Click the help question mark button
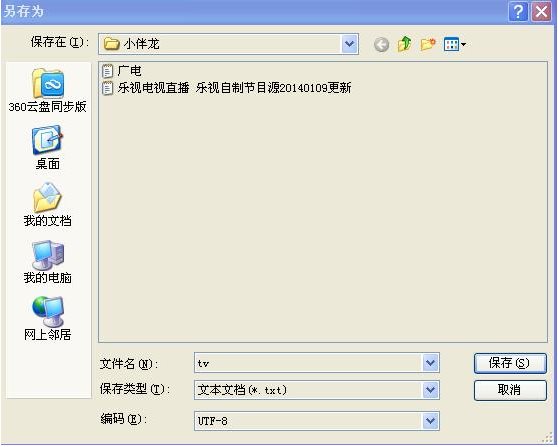This screenshot has height=447, width=558. point(518,12)
